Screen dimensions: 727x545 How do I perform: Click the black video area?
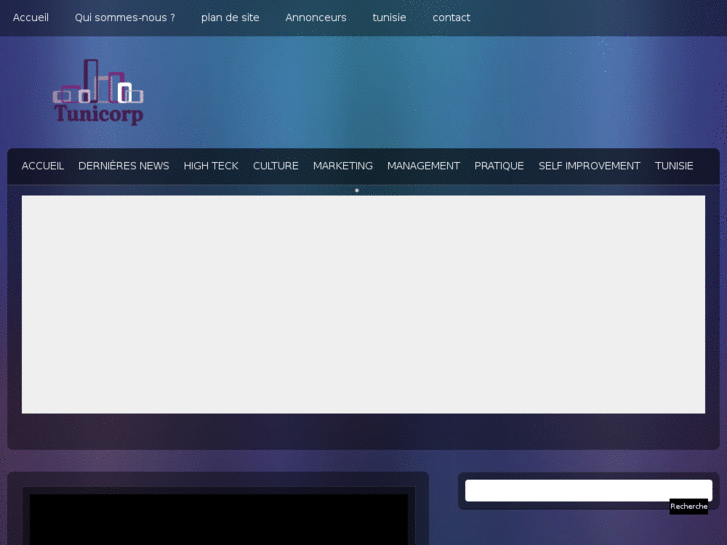(x=219, y=519)
